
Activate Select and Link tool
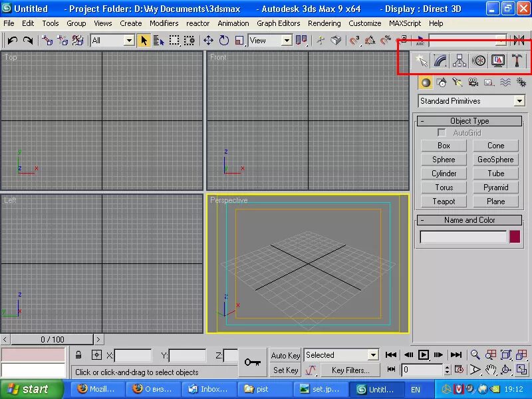[47, 41]
